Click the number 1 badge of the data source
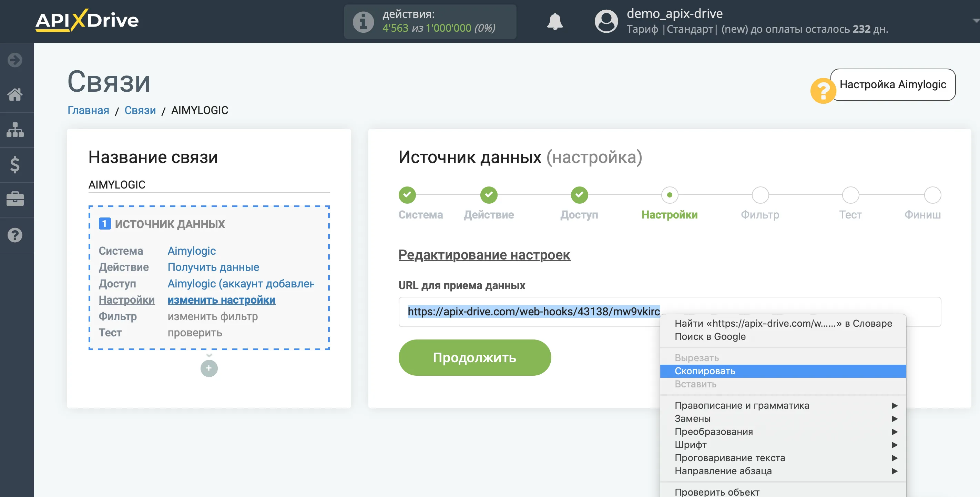The height and width of the screenshot is (497, 980). [105, 224]
